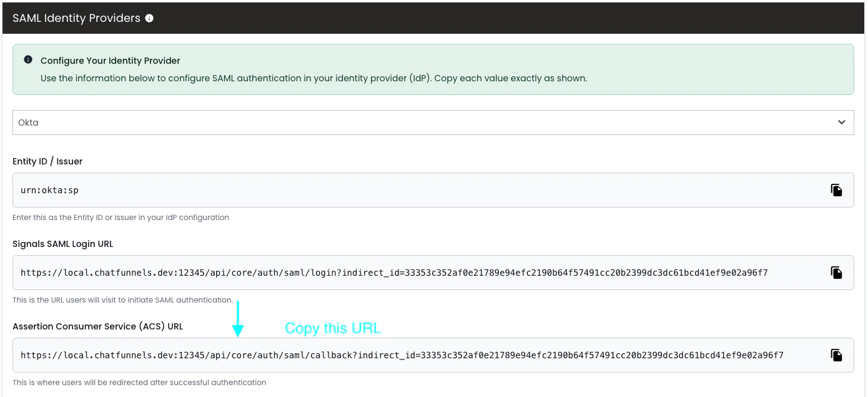
Task: Click the info icon beside SAML Identity Providers
Action: tap(149, 18)
